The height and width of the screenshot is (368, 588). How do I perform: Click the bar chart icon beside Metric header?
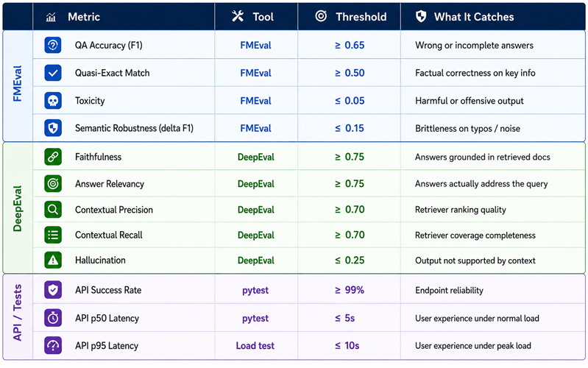coord(51,17)
